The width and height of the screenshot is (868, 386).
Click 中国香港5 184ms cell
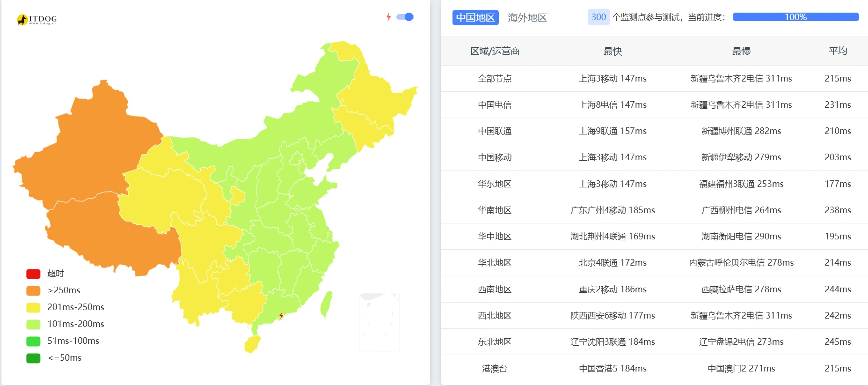613,369
